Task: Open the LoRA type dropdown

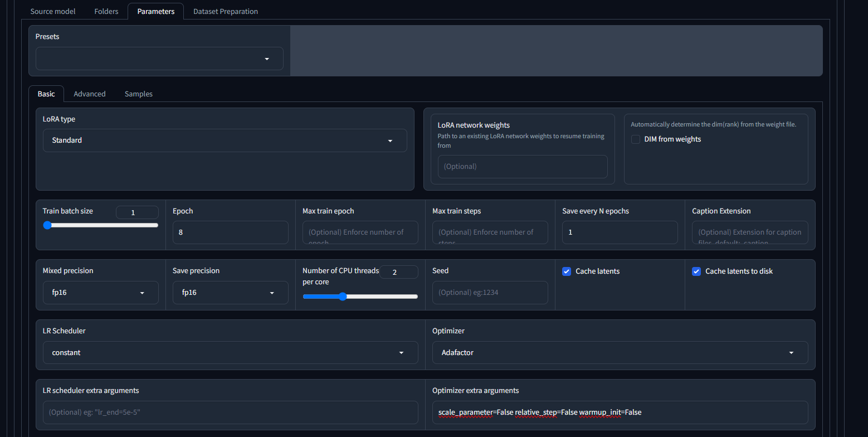Action: 225,140
